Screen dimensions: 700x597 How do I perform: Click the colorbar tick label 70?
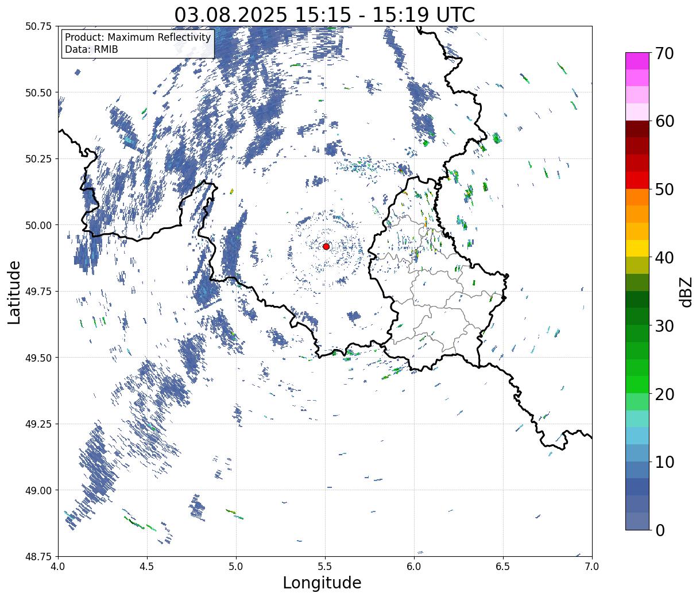coord(664,53)
